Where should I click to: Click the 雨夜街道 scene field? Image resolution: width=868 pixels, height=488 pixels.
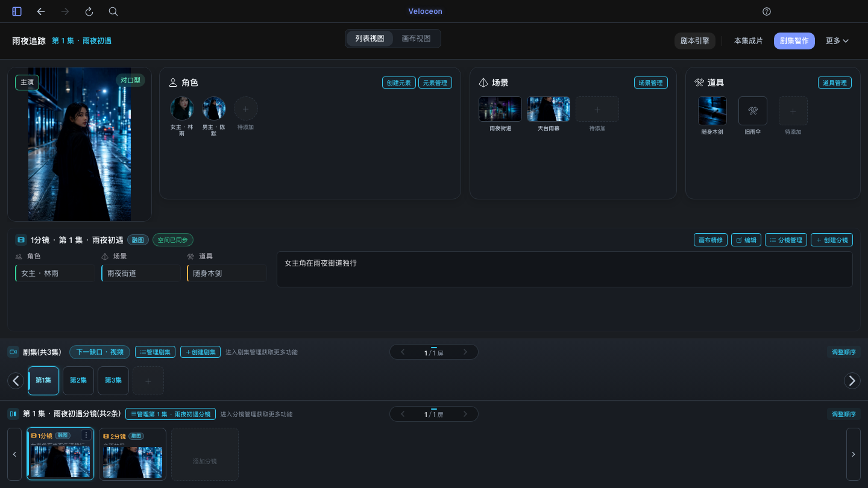pyautogui.click(x=141, y=273)
